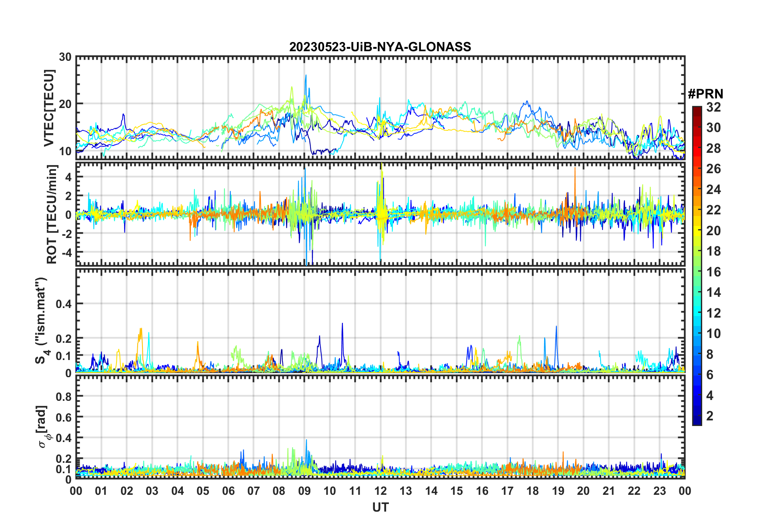Click the VTEC y-axis tick 20

(x=65, y=104)
